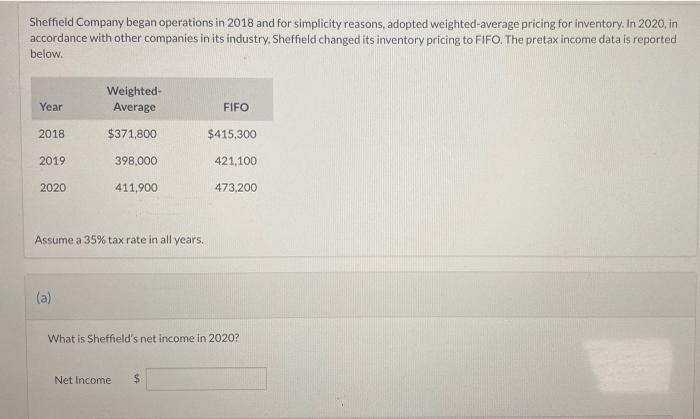Click the (a) section label
700x419 pixels.
44,298
